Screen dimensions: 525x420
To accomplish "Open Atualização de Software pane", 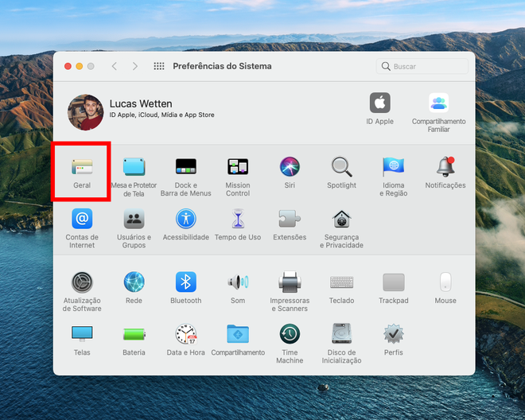I will tap(82, 282).
